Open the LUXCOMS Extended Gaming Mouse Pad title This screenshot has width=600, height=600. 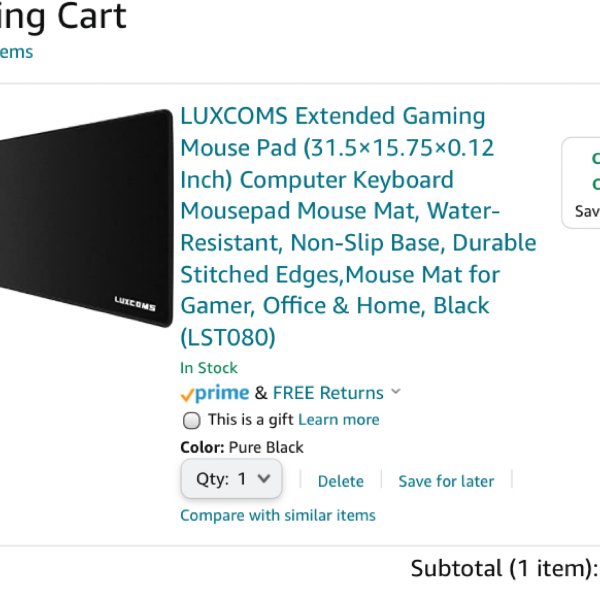(358, 227)
